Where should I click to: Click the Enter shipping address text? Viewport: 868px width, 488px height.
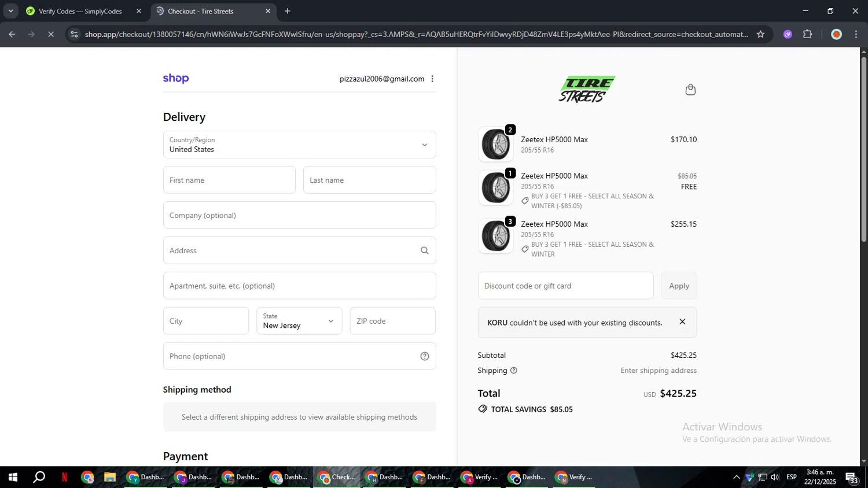coord(659,371)
